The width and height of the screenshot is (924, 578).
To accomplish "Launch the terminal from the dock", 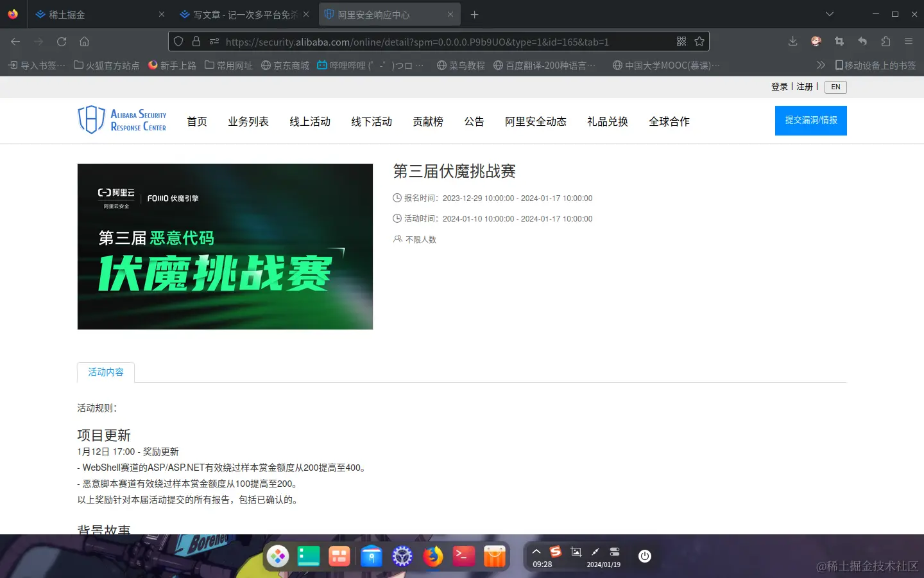I will click(463, 556).
